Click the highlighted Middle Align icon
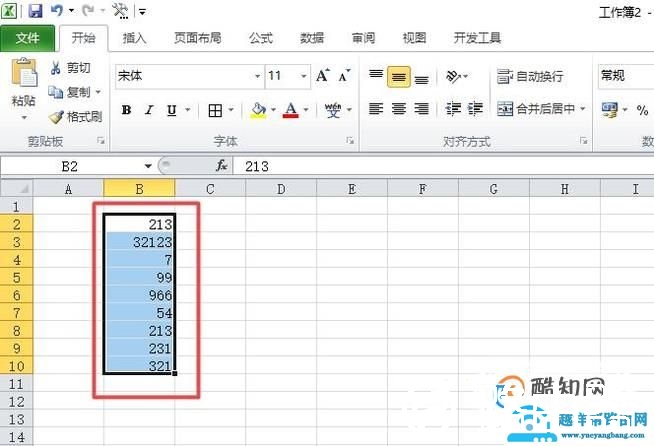This screenshot has width=654, height=446. tap(399, 77)
